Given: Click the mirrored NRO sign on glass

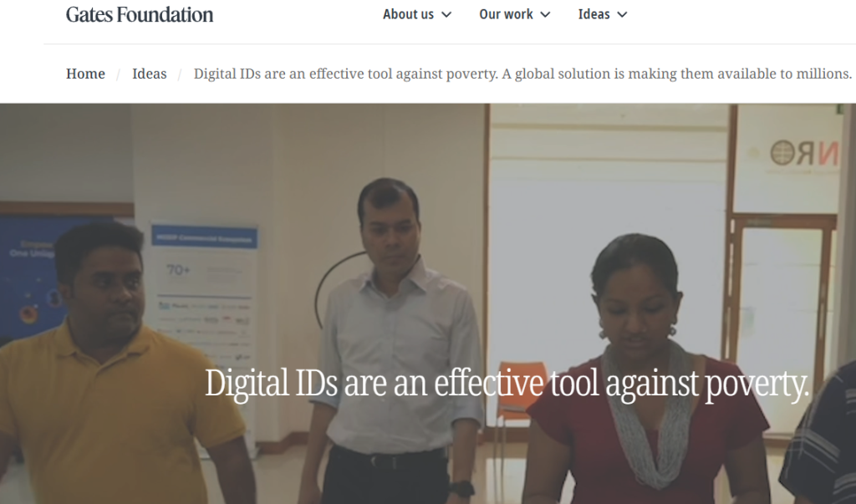Looking at the screenshot, I should 803,154.
